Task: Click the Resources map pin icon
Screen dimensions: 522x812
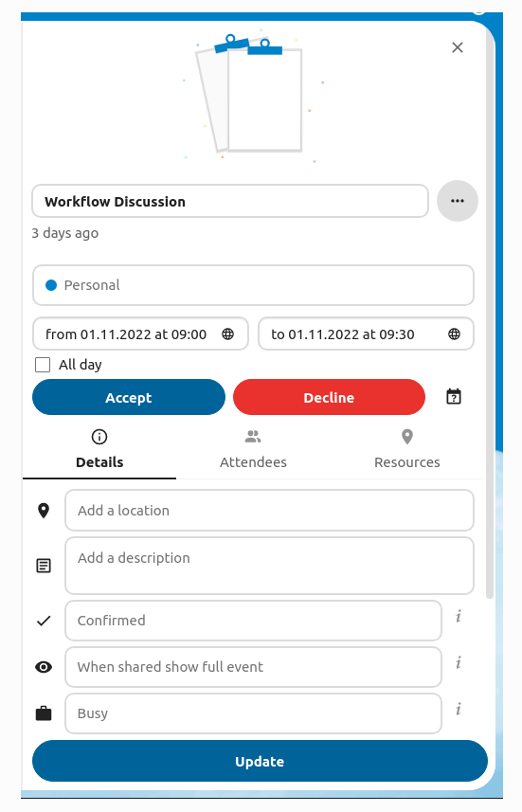Action: tap(407, 437)
